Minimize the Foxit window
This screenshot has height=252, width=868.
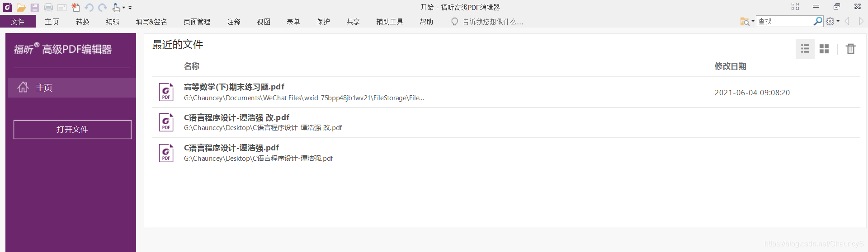816,6
